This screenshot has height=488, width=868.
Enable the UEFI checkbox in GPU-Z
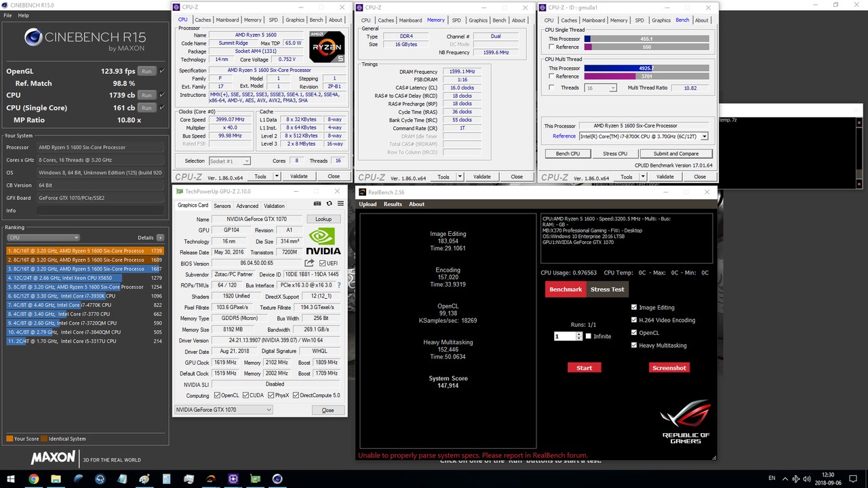click(x=321, y=263)
